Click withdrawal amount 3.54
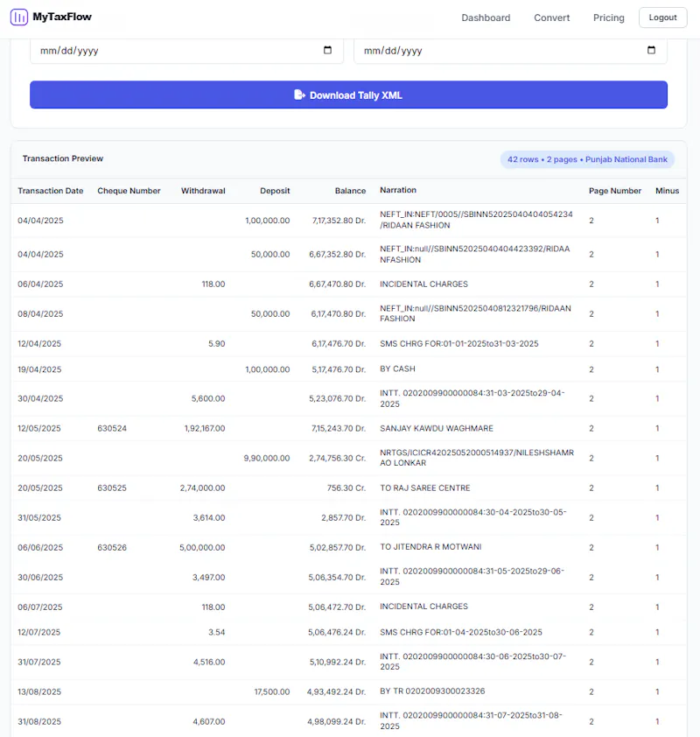The height and width of the screenshot is (737, 700). pos(217,632)
